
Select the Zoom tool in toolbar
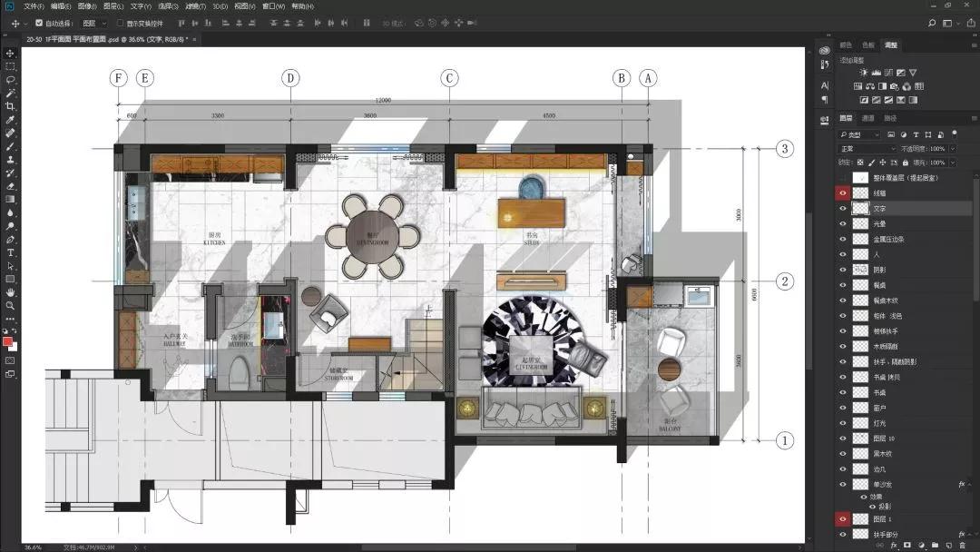10,306
